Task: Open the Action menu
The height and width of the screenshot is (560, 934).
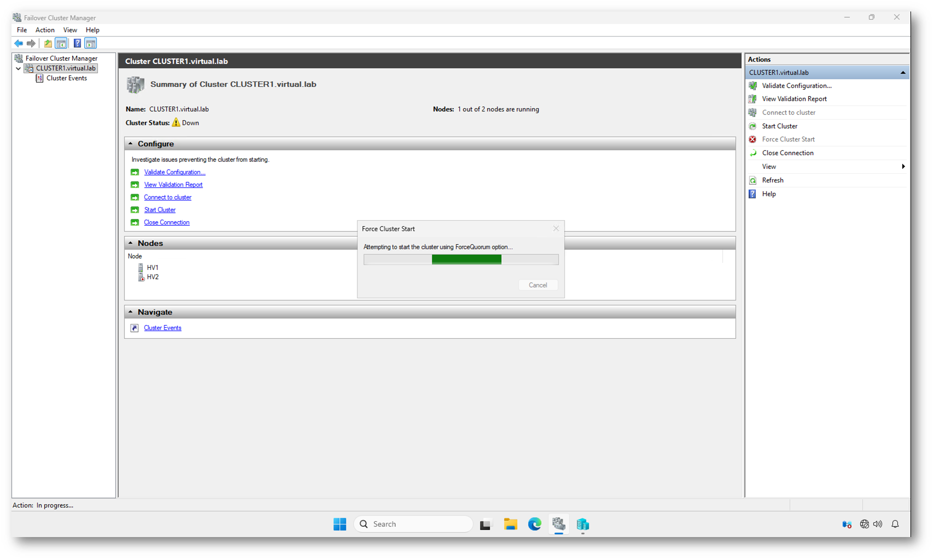Action: pos(45,30)
